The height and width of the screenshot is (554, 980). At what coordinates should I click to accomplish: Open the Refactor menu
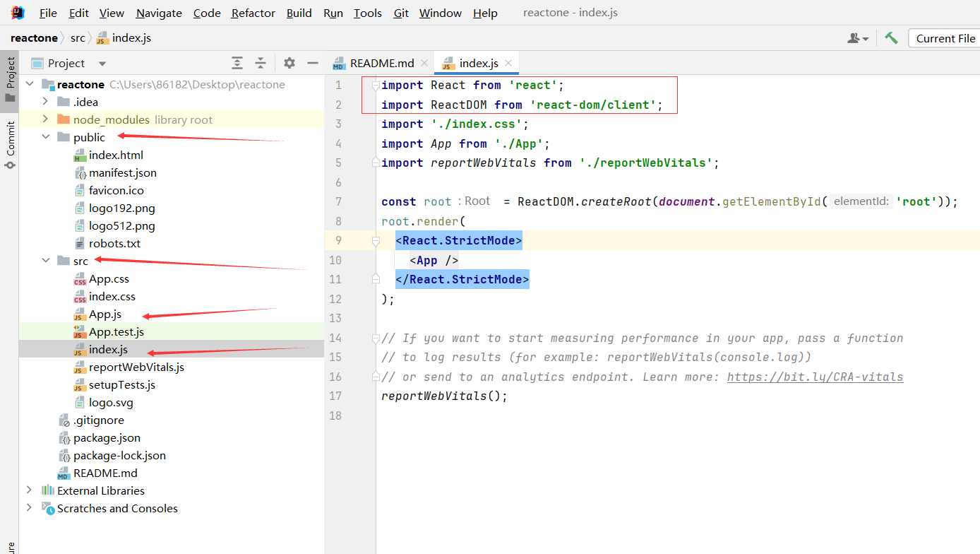click(253, 13)
